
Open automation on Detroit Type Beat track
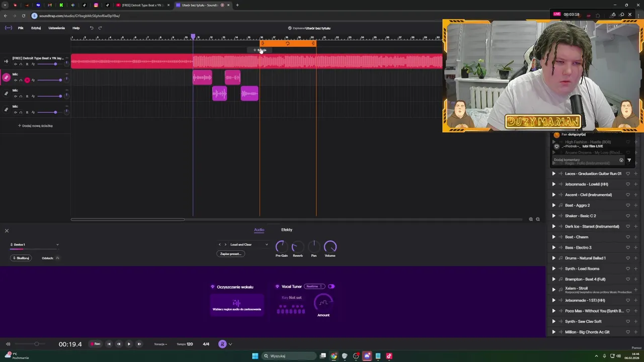pos(33,64)
